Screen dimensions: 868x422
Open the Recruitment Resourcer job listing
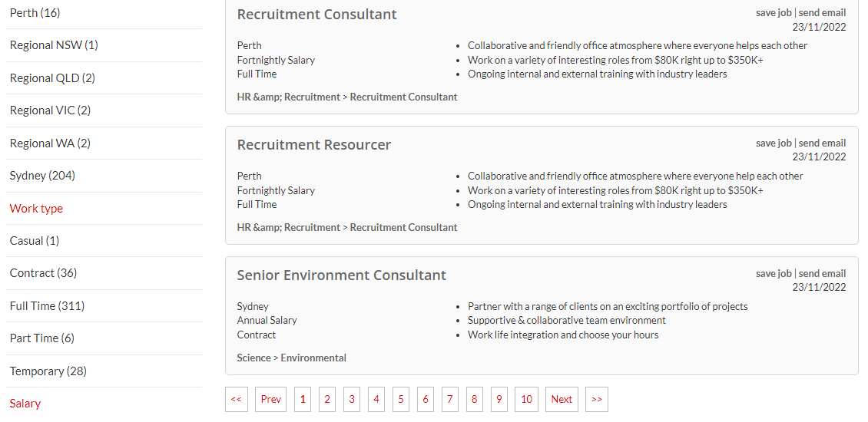coord(313,145)
